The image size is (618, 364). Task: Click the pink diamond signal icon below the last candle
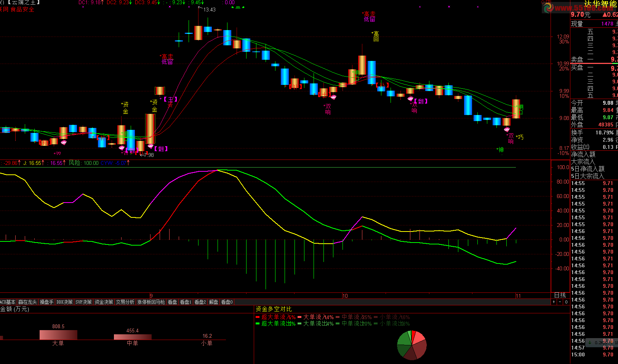pyautogui.click(x=506, y=130)
